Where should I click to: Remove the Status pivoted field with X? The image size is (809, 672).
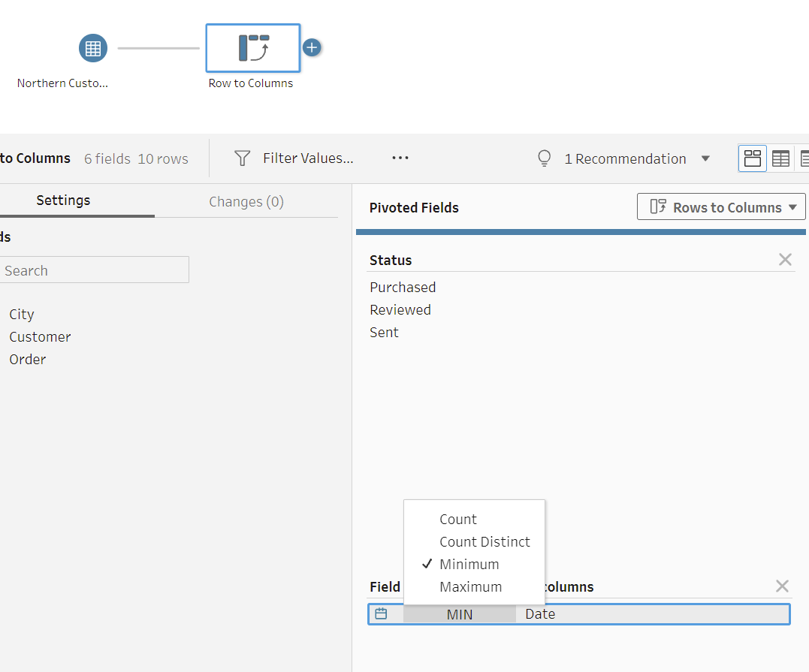click(785, 259)
